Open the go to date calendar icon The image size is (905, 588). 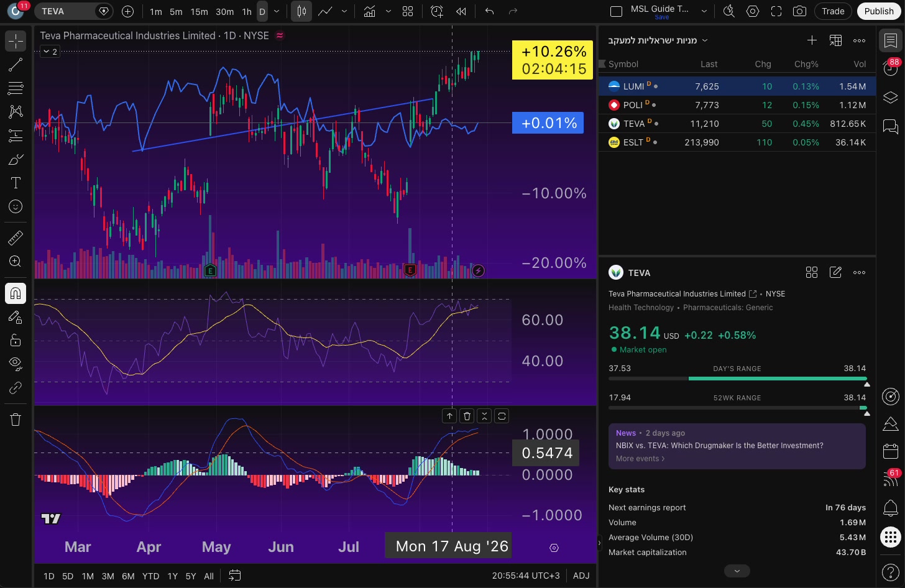[234, 576]
